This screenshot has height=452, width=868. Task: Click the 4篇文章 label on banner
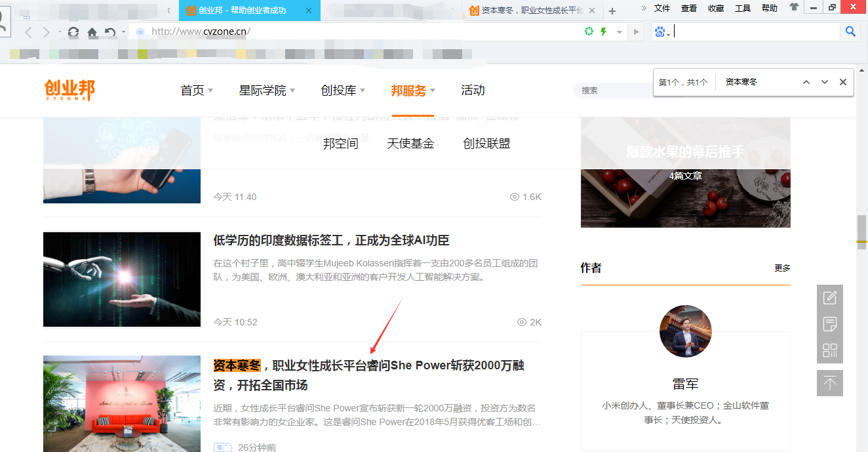click(x=686, y=176)
